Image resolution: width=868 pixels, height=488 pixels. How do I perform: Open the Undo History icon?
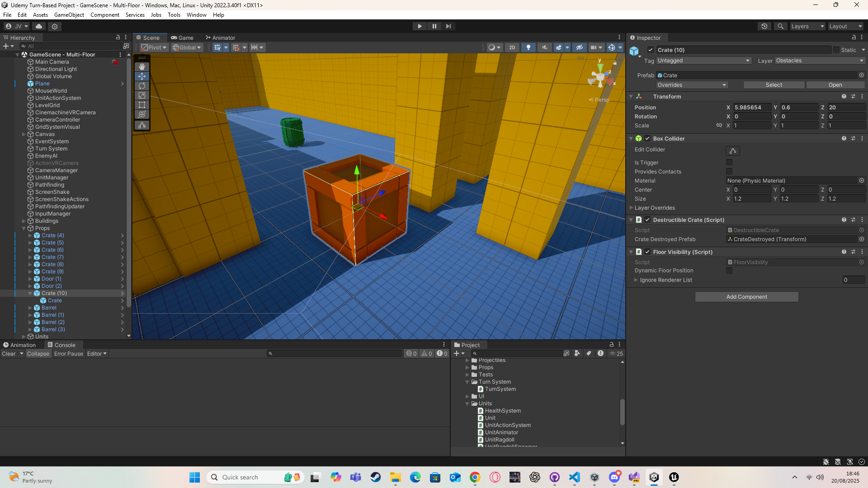tap(764, 26)
